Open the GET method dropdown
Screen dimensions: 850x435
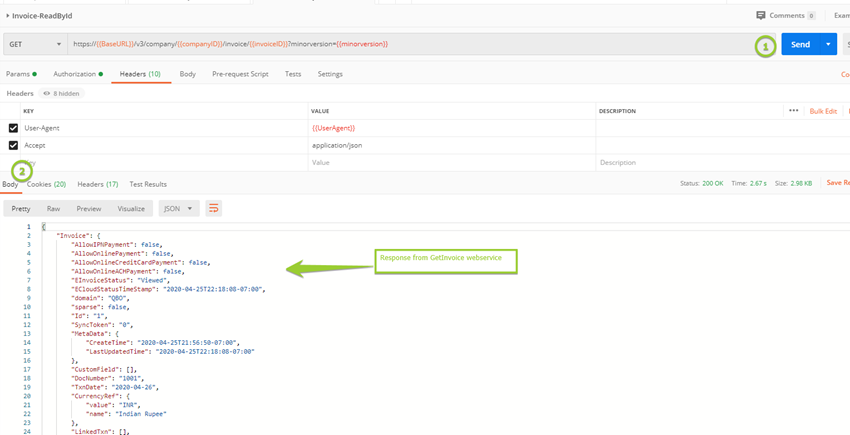(33, 45)
